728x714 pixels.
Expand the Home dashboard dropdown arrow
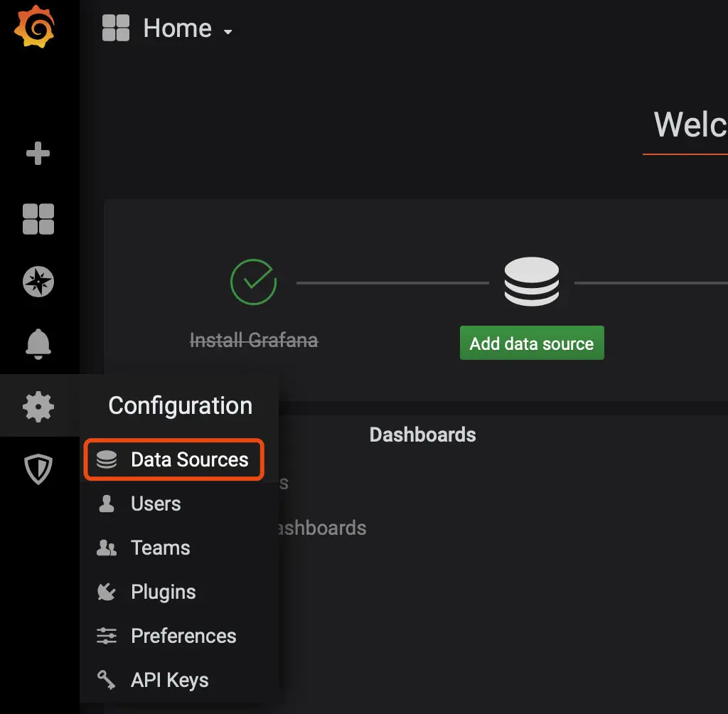[227, 31]
